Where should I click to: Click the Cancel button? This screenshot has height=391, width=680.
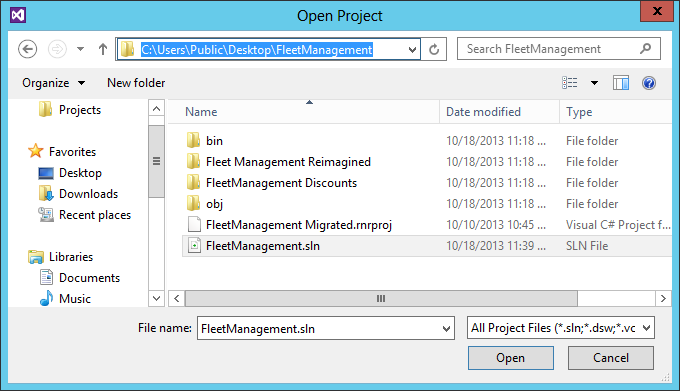tap(611, 358)
